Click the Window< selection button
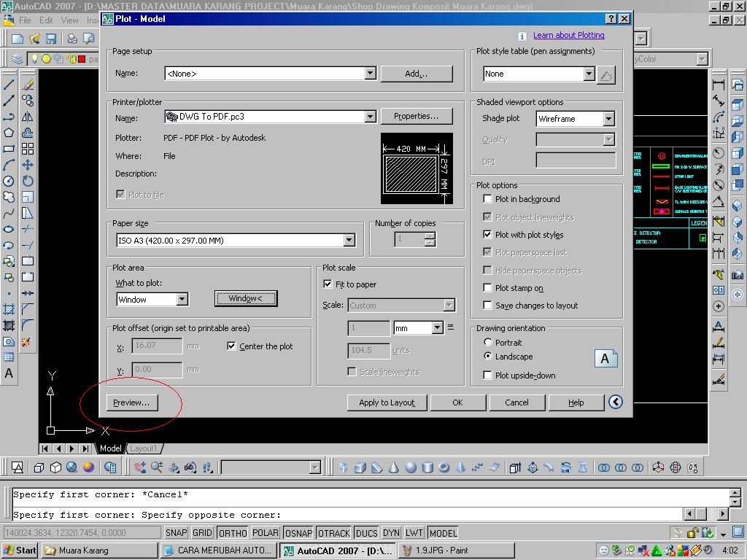The height and width of the screenshot is (560, 747). point(246,298)
